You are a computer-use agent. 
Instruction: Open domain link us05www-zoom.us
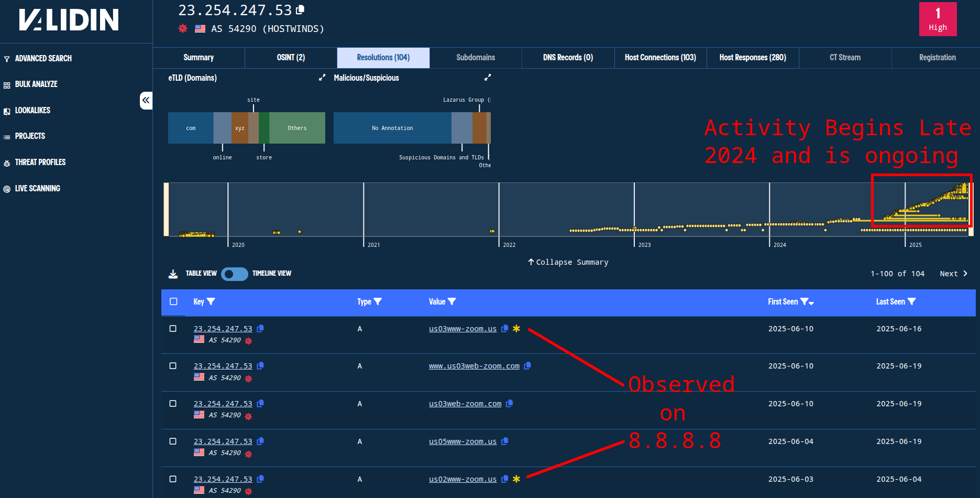(x=463, y=441)
